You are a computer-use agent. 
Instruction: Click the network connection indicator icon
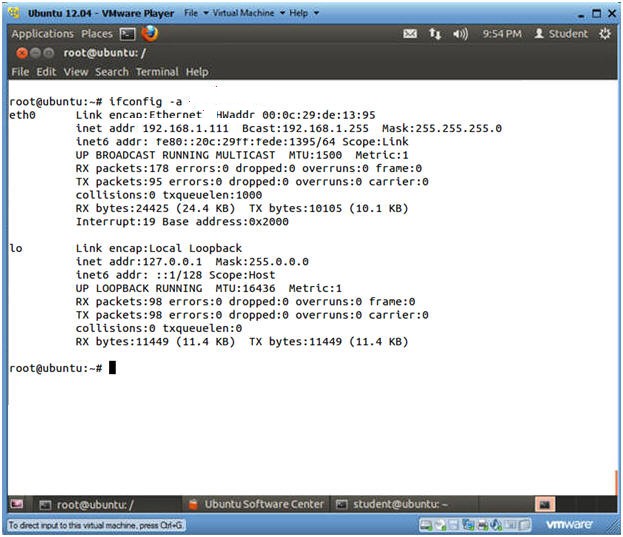435,34
